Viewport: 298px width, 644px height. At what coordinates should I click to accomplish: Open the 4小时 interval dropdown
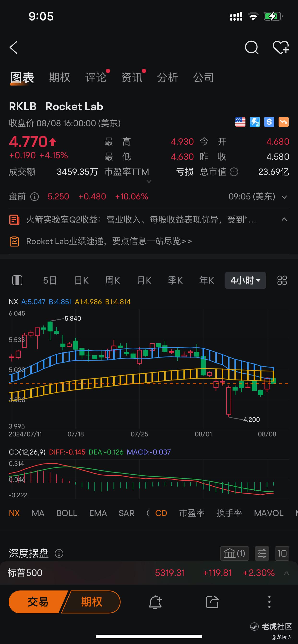pos(245,280)
